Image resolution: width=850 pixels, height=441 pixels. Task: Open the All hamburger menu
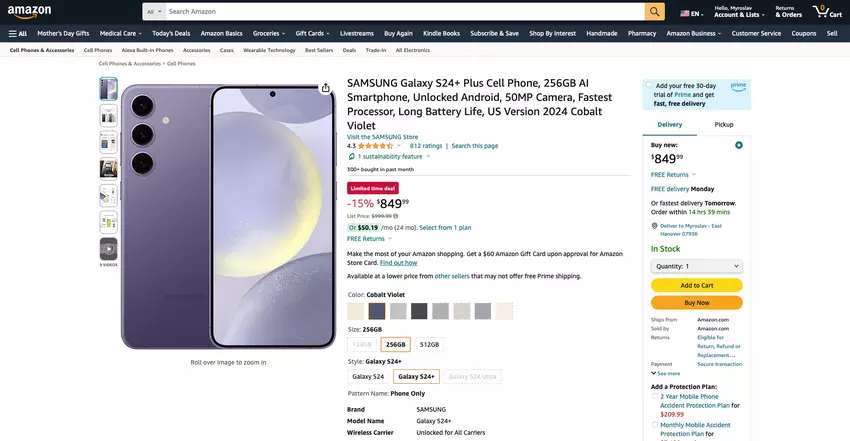(x=17, y=33)
